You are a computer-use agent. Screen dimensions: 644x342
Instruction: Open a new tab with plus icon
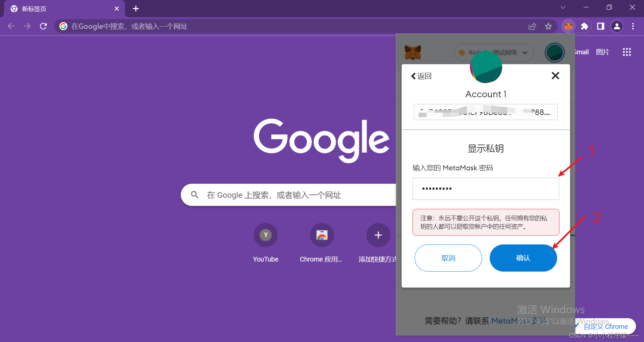pyautogui.click(x=136, y=8)
